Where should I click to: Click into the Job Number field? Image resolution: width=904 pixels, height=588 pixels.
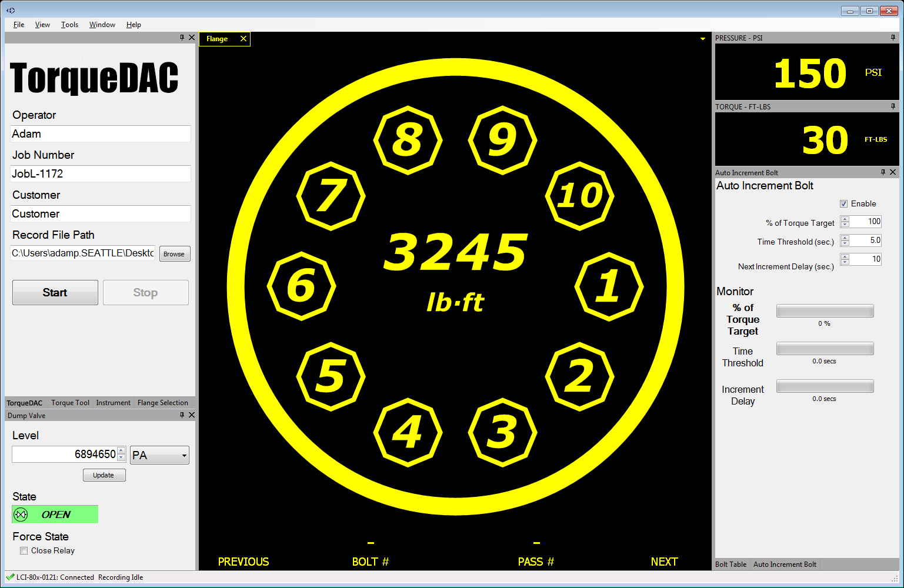tap(101, 174)
